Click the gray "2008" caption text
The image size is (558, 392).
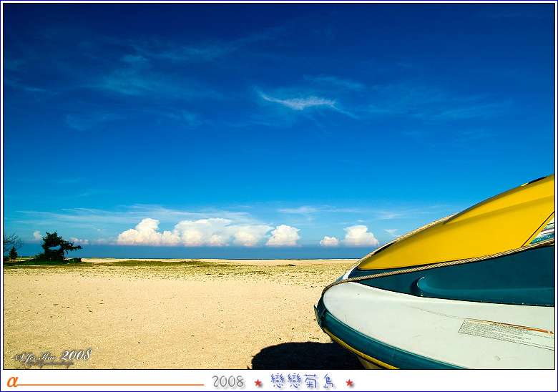227,382
